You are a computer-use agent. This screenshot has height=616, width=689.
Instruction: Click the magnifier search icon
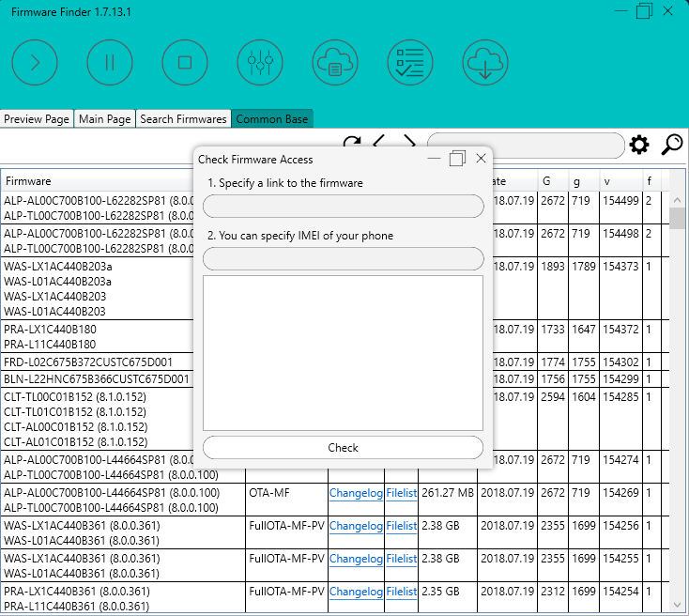(672, 145)
